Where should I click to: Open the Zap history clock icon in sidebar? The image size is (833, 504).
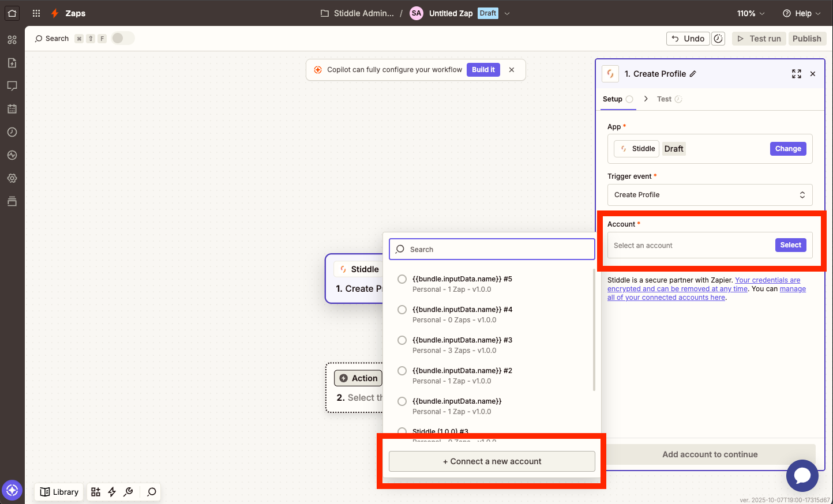tap(12, 132)
